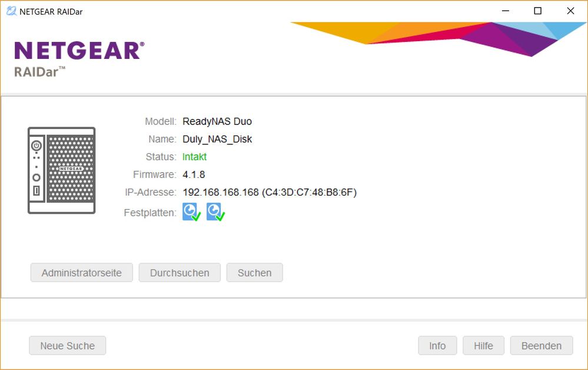Click the IP address 192.168.168.168 text
The image size is (588, 370).
(x=221, y=192)
